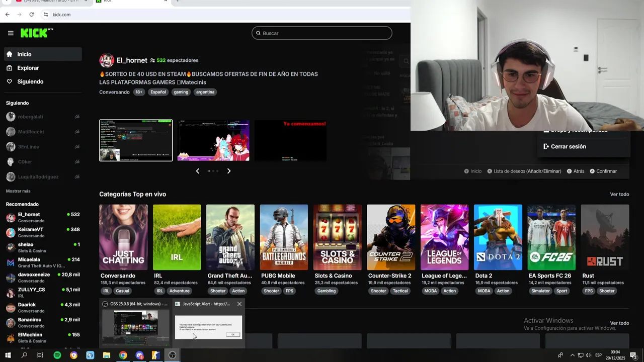Go to previous featured stream arrow

(x=197, y=171)
